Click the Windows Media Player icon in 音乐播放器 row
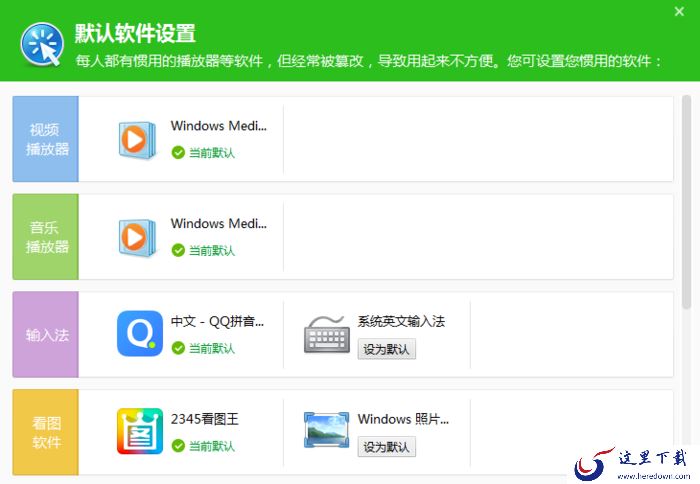The height and width of the screenshot is (484, 700). 138,237
